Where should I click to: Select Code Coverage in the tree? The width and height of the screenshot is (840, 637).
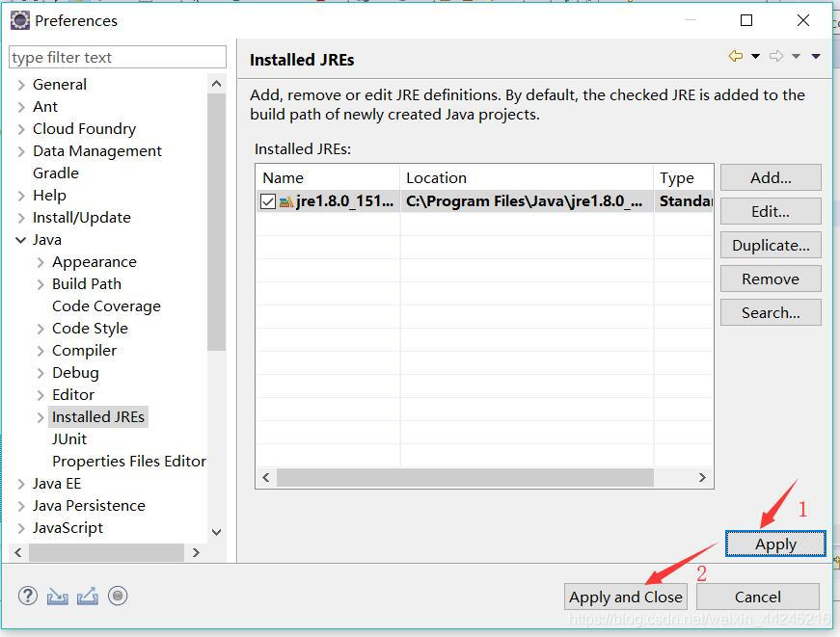pos(106,306)
